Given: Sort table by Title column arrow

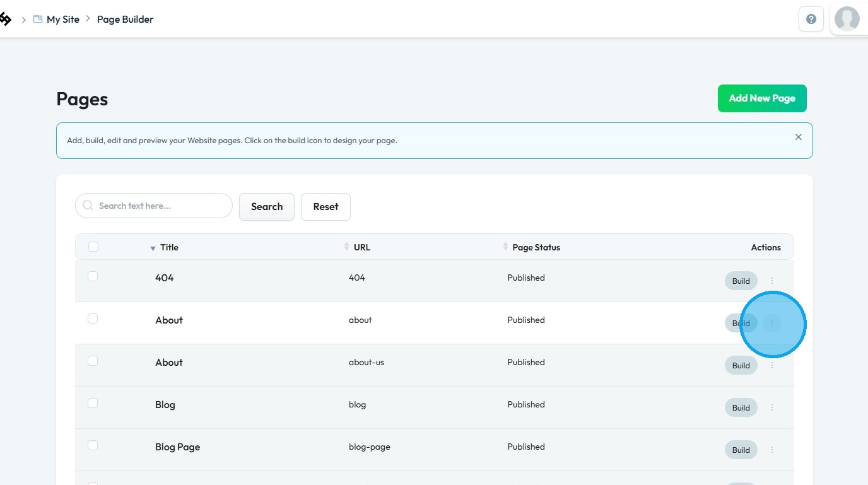Looking at the screenshot, I should coord(153,248).
